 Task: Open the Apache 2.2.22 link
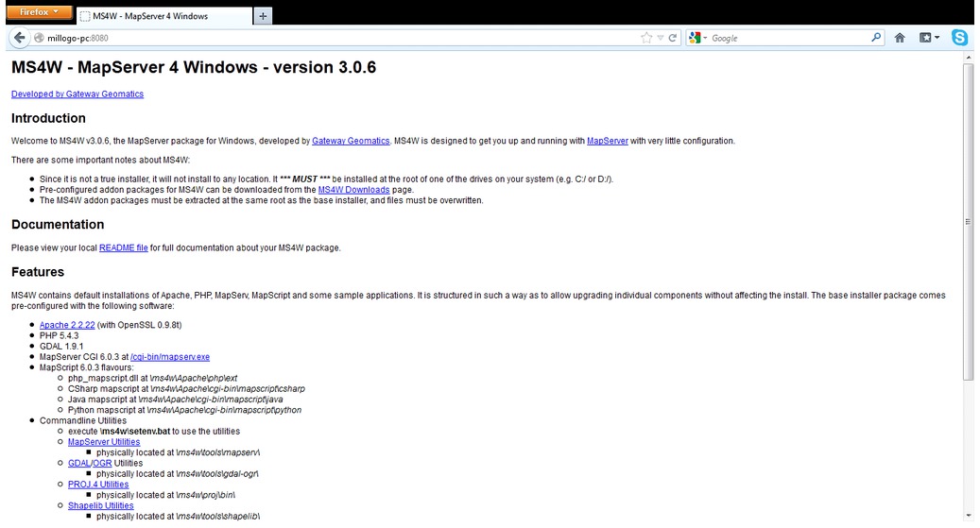coord(67,325)
